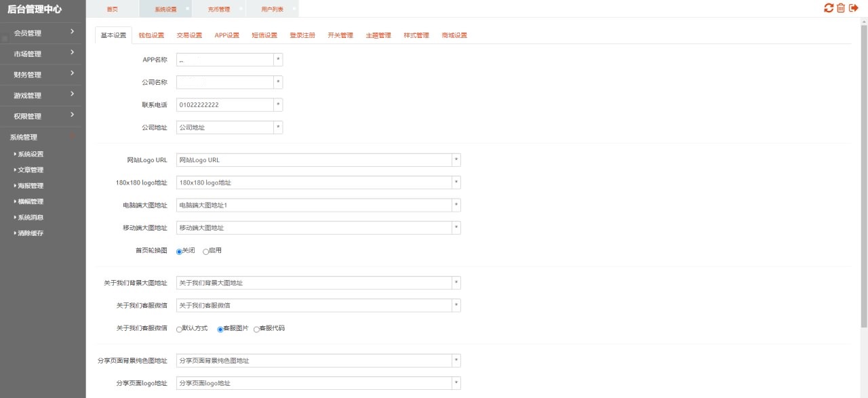This screenshot has width=868, height=398.
Task: Close the 充币管理 page tab with its x
Action: click(x=240, y=9)
